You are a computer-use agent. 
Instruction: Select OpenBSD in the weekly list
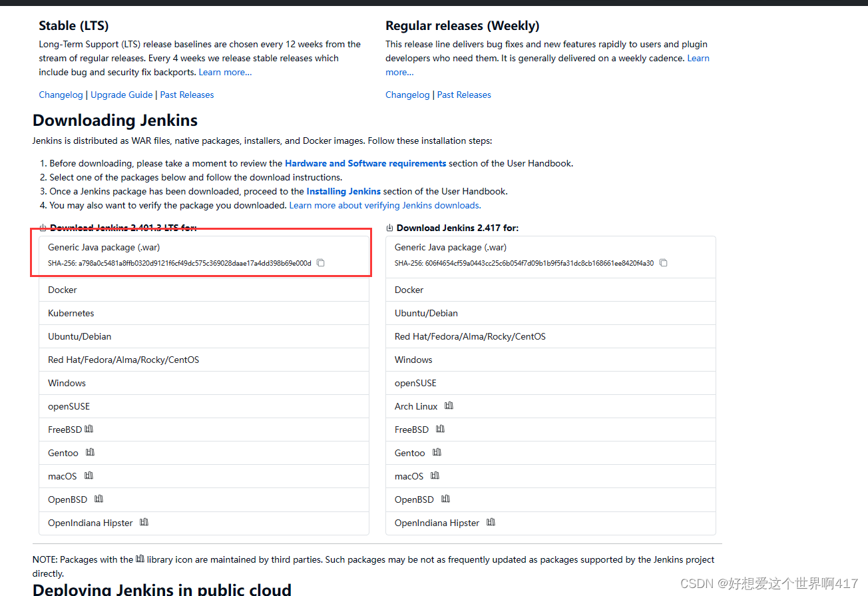550,499
